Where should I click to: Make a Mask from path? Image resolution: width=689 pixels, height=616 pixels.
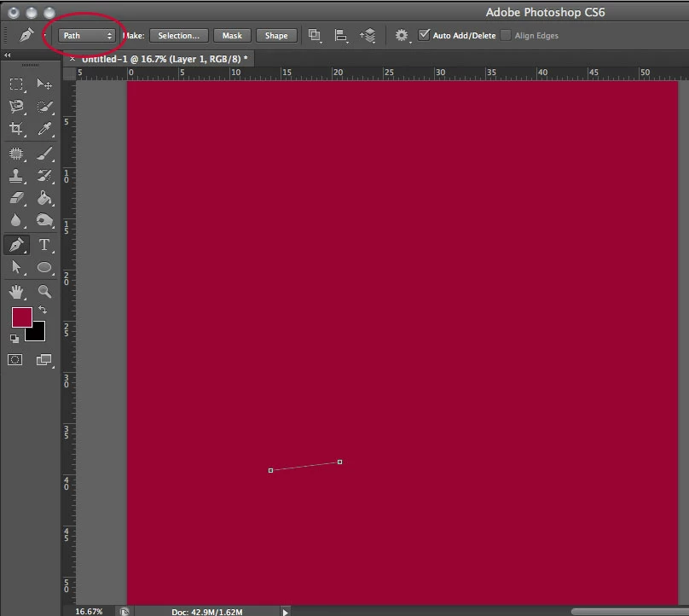pyautogui.click(x=232, y=36)
